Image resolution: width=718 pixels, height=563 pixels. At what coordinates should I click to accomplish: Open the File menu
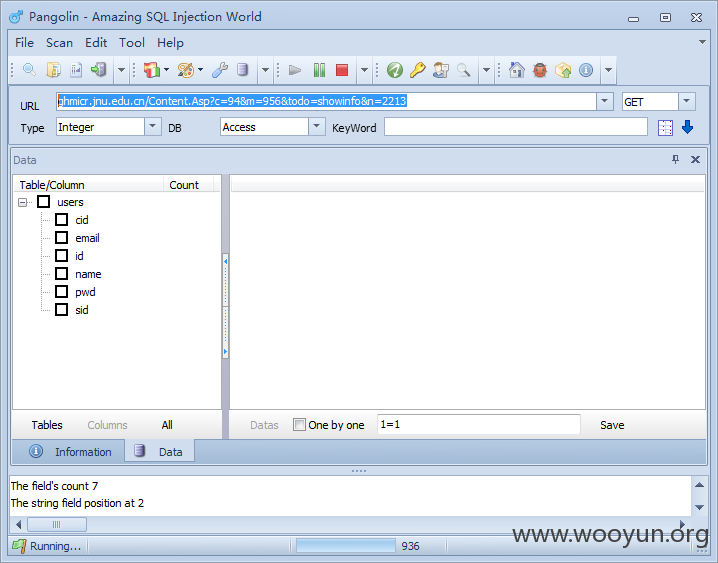coord(24,43)
